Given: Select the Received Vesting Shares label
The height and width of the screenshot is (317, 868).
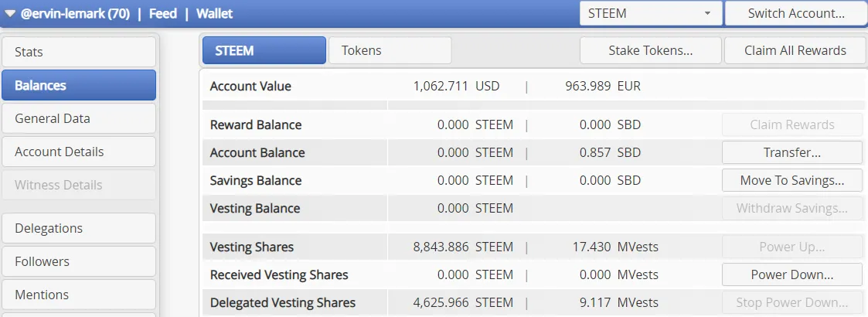Looking at the screenshot, I should click(279, 275).
